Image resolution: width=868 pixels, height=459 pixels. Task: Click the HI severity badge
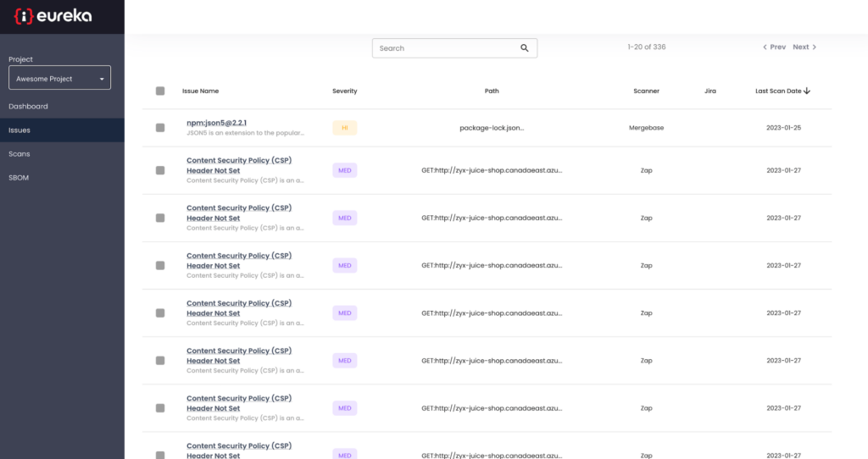tap(344, 128)
